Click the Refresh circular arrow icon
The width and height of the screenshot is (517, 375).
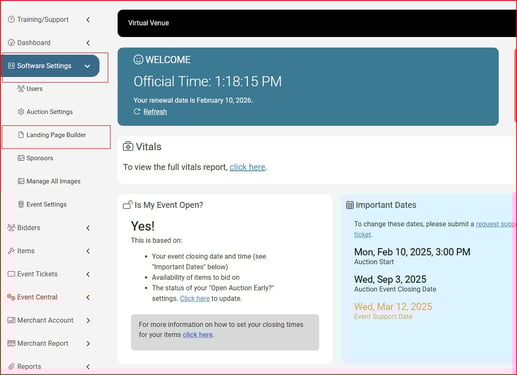click(137, 112)
